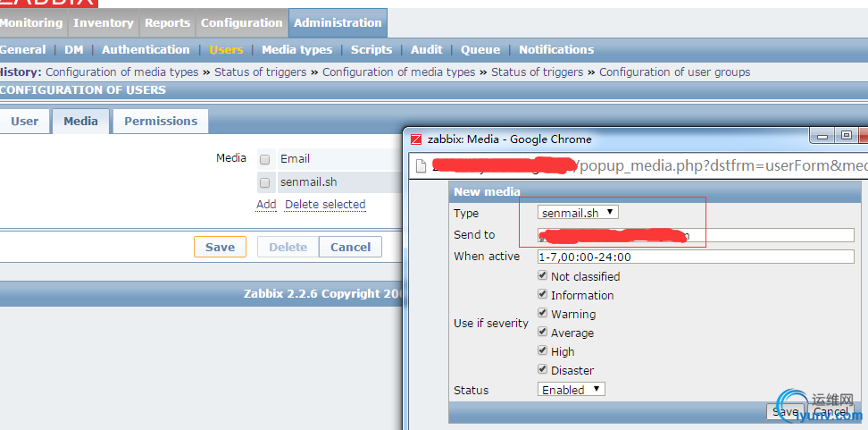Open the DM submenu
The width and height of the screenshot is (868, 430).
(73, 50)
